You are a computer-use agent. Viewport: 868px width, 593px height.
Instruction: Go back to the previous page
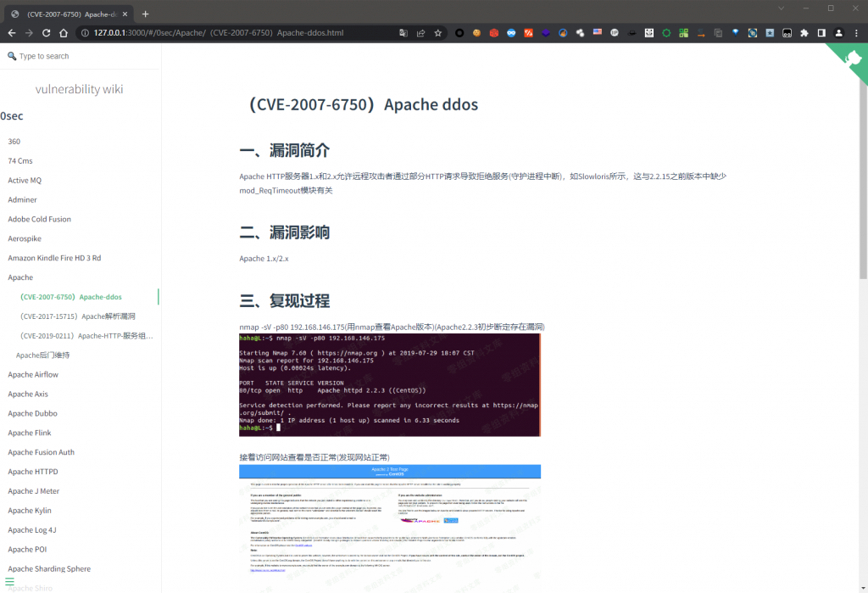coord(12,33)
